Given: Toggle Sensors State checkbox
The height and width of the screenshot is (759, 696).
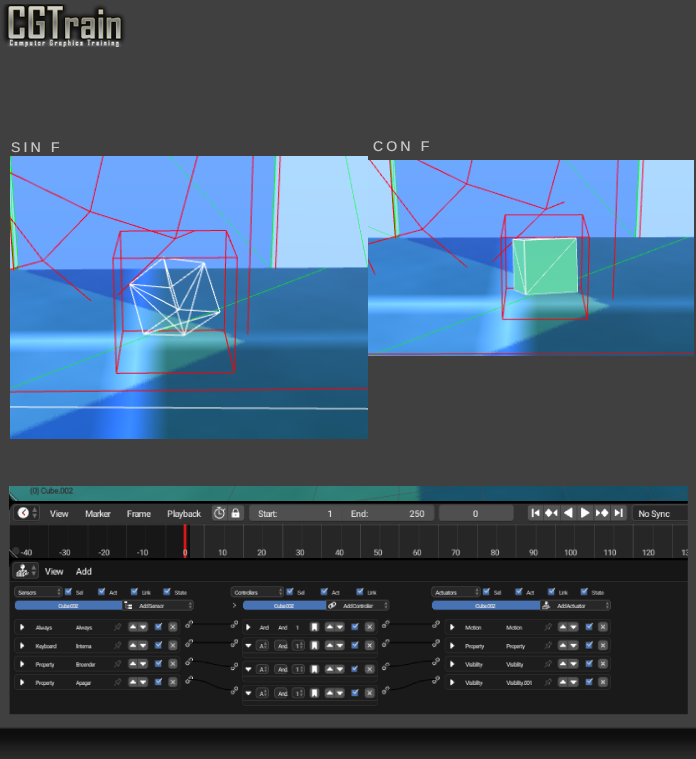Looking at the screenshot, I should [166, 592].
